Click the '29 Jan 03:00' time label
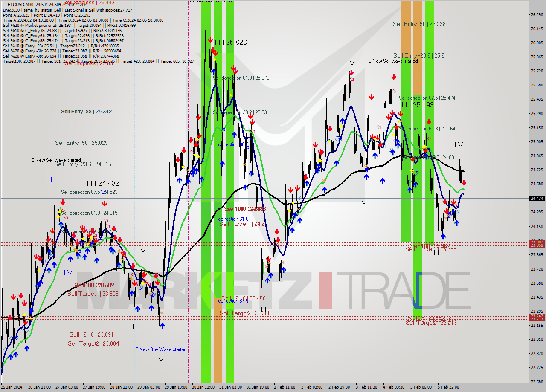 click(148, 387)
